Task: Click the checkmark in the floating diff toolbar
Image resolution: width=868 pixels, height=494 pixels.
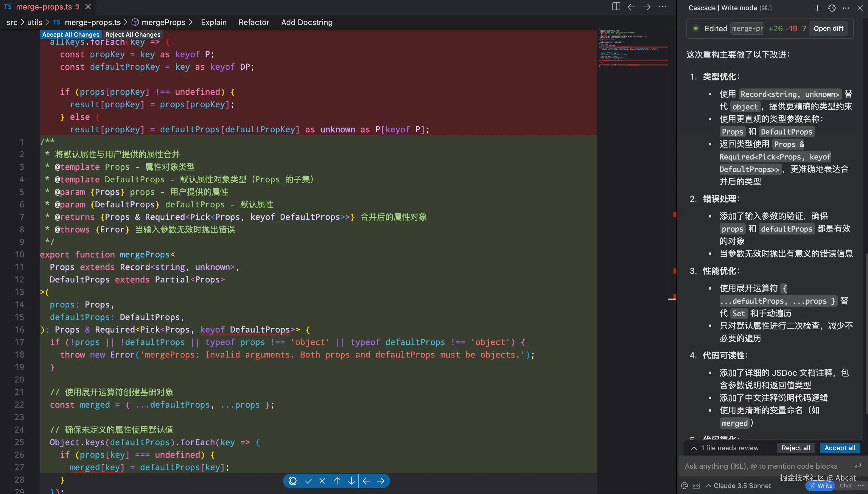Action: coord(308,481)
